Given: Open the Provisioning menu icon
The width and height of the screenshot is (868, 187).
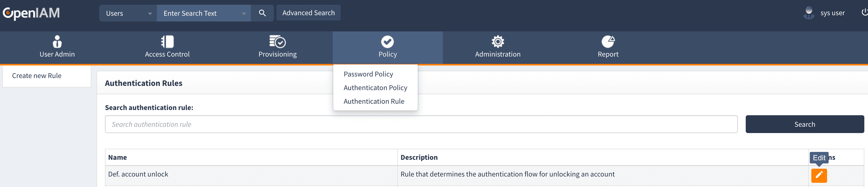Looking at the screenshot, I should 277,42.
